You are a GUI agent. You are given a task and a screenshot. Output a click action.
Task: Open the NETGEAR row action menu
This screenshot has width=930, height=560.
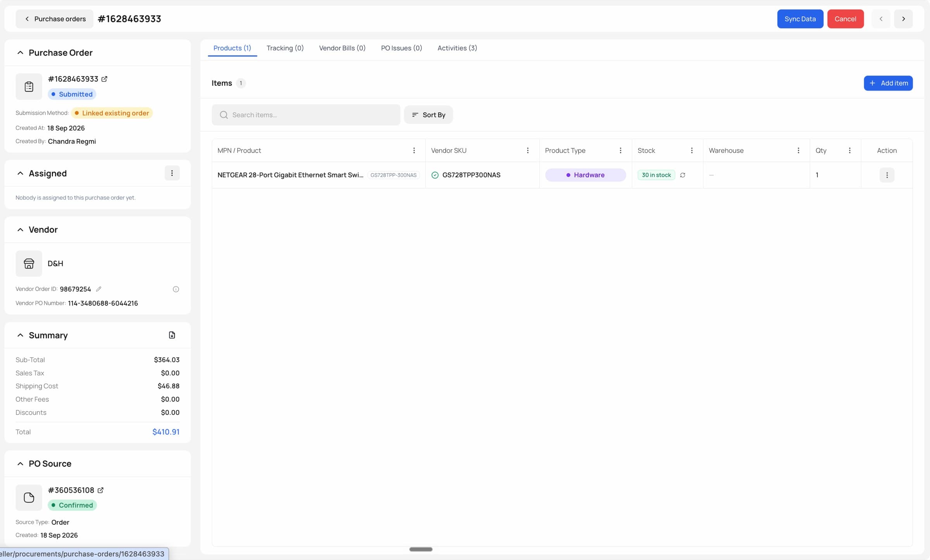pyautogui.click(x=887, y=175)
